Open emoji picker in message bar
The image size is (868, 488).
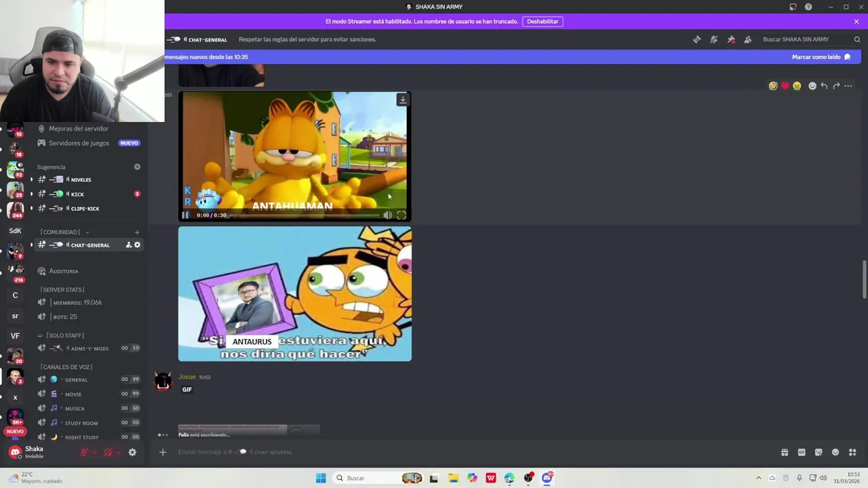point(835,452)
